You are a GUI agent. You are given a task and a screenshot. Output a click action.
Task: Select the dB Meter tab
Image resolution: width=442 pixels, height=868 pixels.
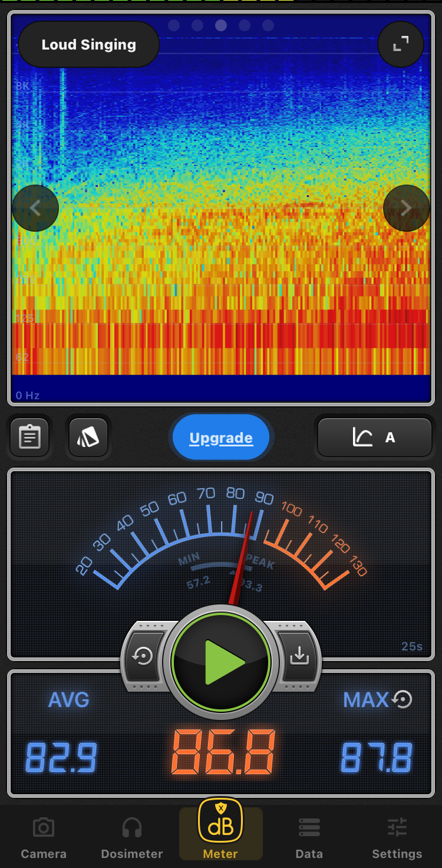pos(221,831)
